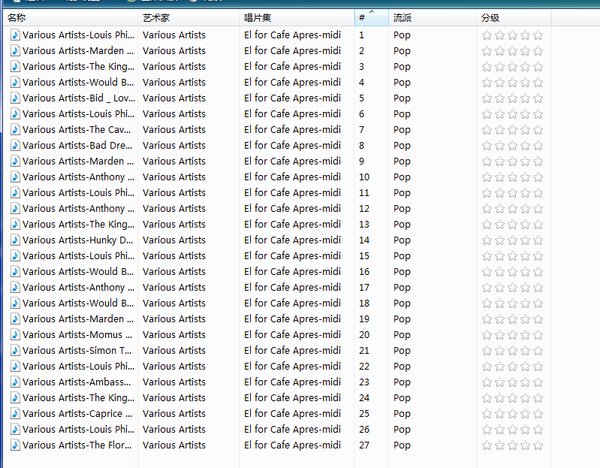Click the music file icon for track 9
The width and height of the screenshot is (600, 468).
coord(15,161)
